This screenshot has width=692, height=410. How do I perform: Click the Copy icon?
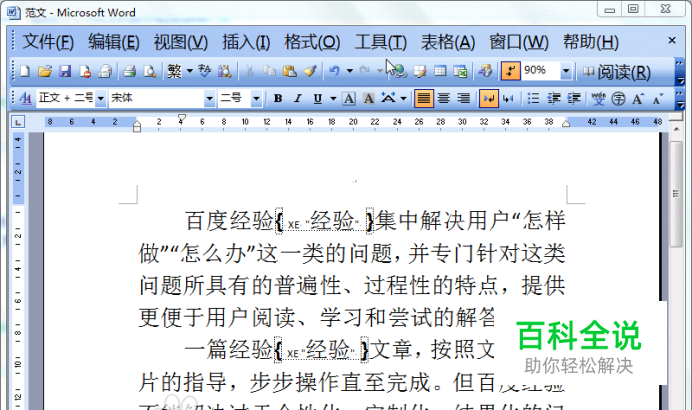pyautogui.click(x=269, y=71)
